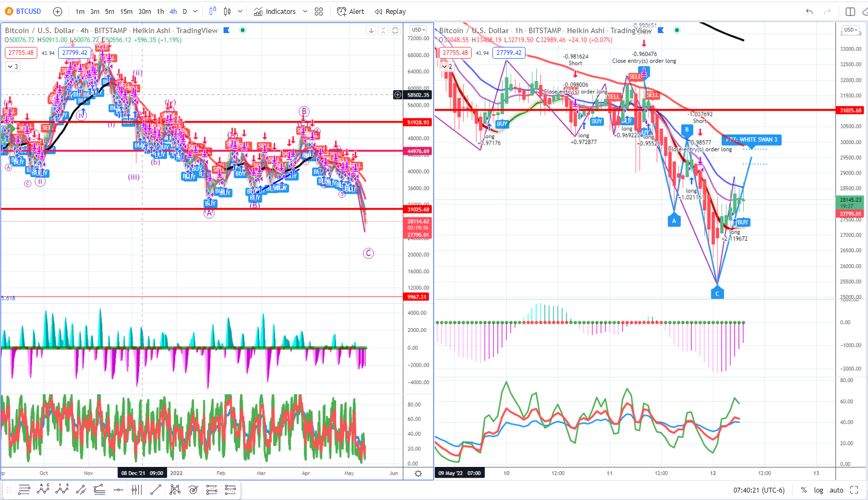Select the XABCD pattern tool

pos(174,489)
